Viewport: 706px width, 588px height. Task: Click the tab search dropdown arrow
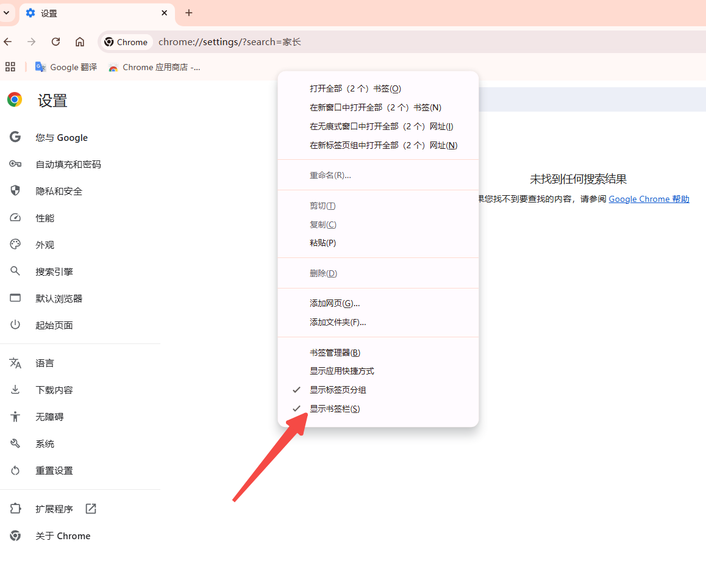coord(6,13)
